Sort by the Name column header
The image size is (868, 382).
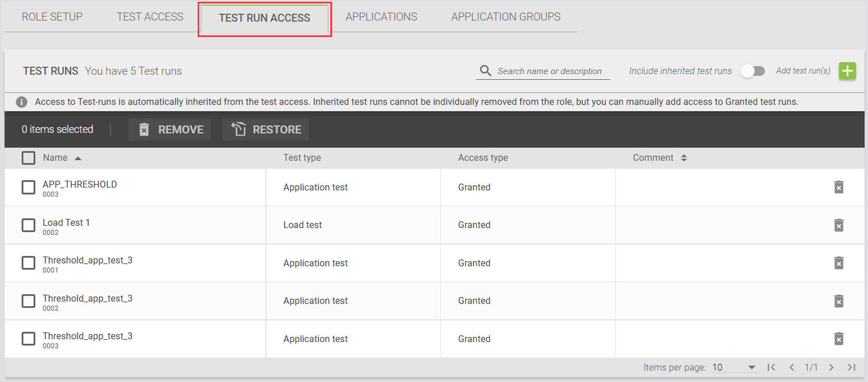(55, 158)
